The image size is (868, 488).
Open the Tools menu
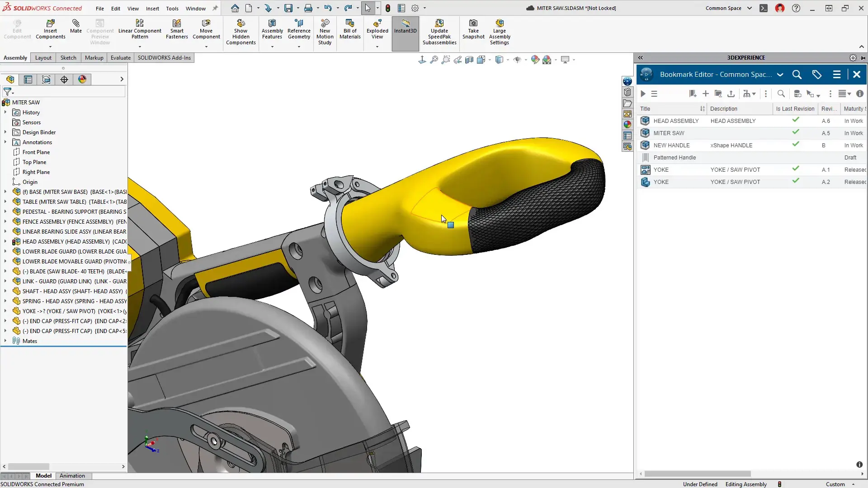click(172, 8)
